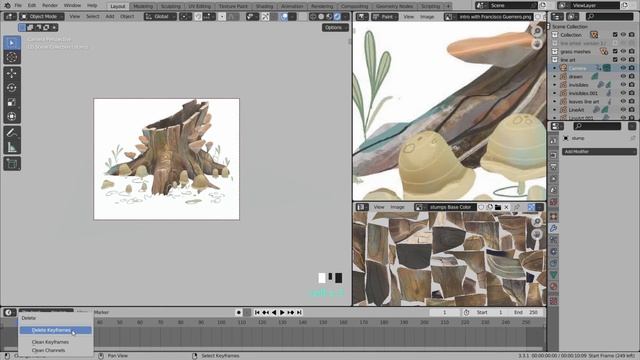Jump to next keyframe in timeline
The width and height of the screenshot is (640, 360).
coord(291,312)
